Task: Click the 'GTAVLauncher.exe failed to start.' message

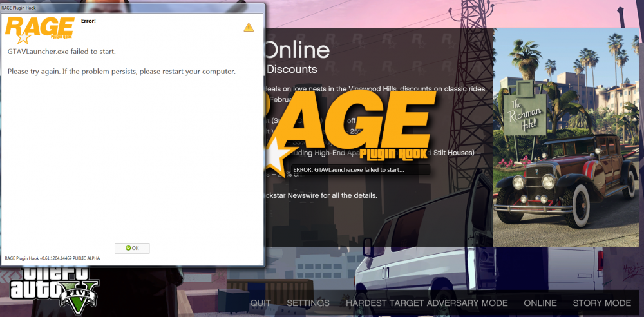Action: [x=62, y=52]
